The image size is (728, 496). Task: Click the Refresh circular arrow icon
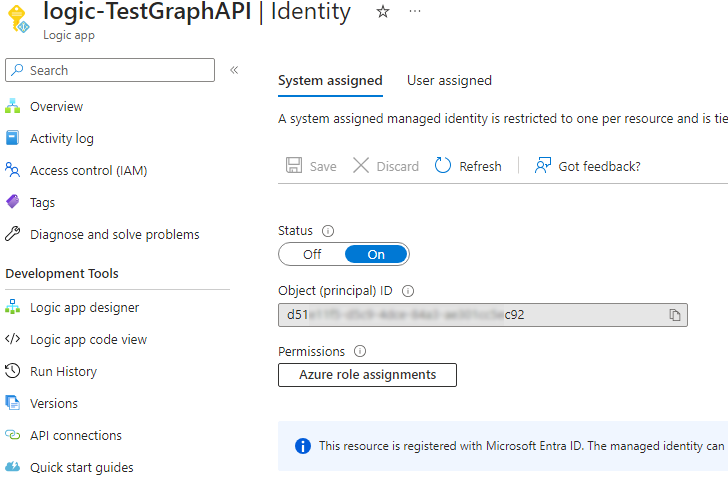[443, 165]
